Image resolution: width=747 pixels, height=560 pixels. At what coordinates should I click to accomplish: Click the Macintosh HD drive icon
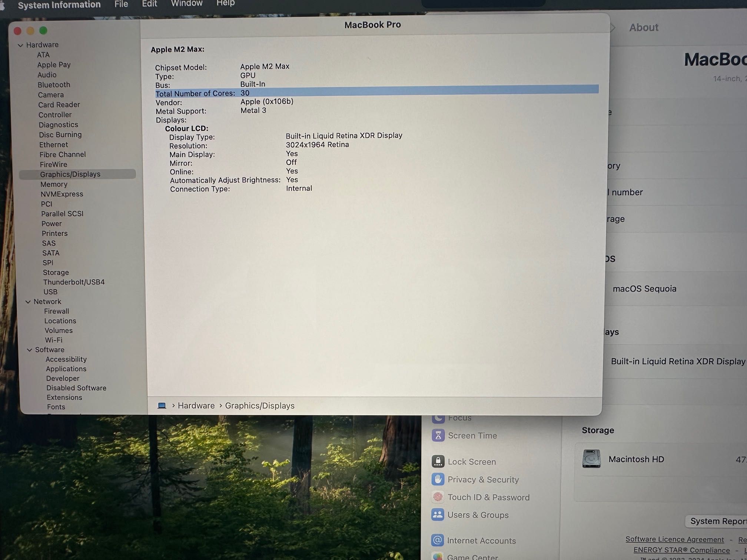click(591, 459)
